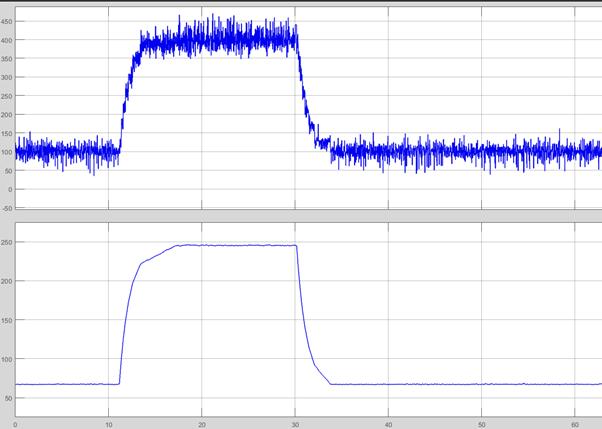
Task: Click the 40 tick label on time axis
Action: click(x=388, y=425)
